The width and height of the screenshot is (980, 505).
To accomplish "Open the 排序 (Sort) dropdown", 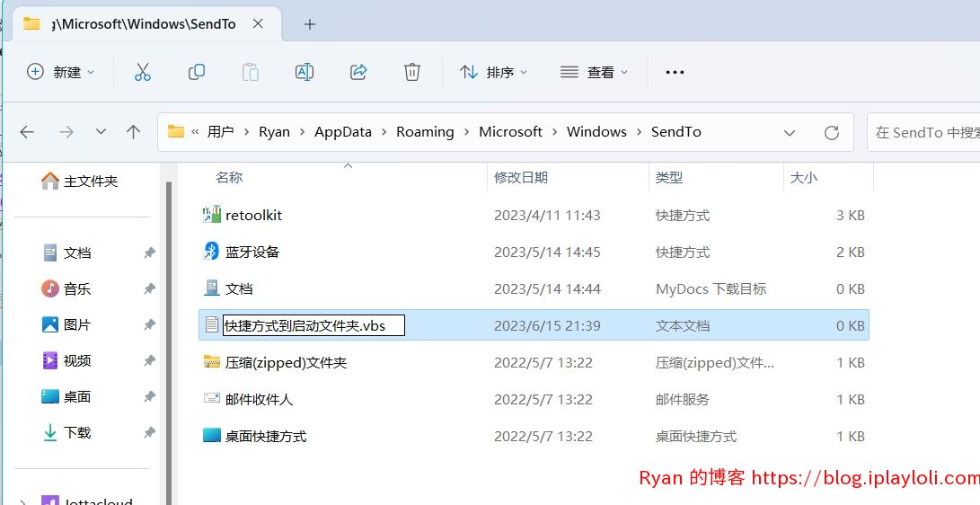I will (493, 72).
